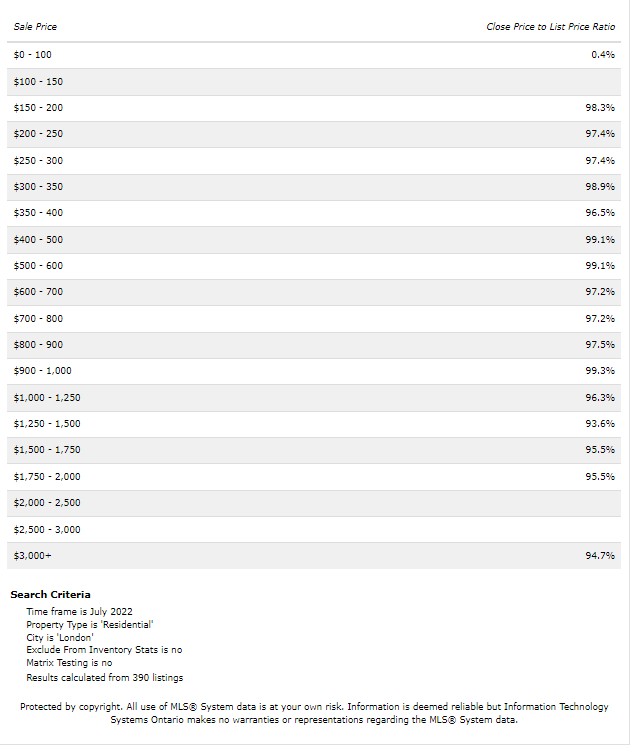Click the 99.3% ratio value
The height and width of the screenshot is (748, 630).
601,371
